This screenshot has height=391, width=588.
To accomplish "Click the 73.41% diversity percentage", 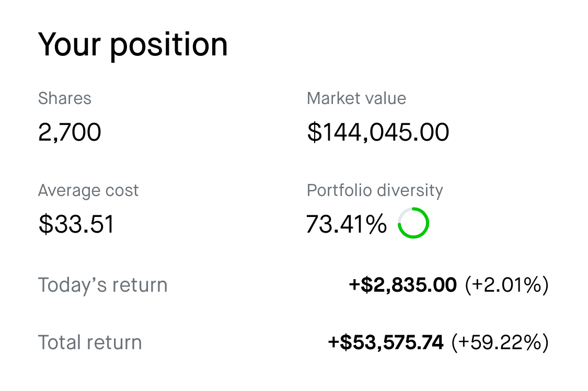I will (346, 224).
